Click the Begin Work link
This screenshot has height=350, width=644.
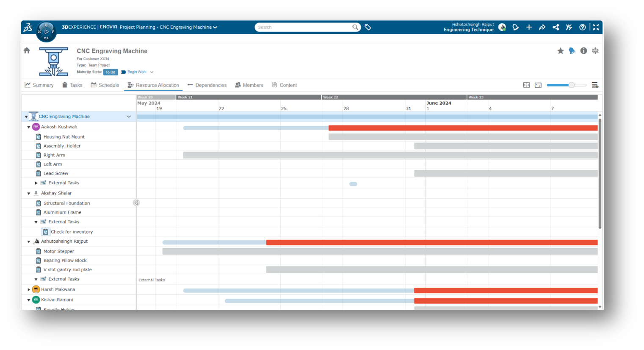(137, 72)
